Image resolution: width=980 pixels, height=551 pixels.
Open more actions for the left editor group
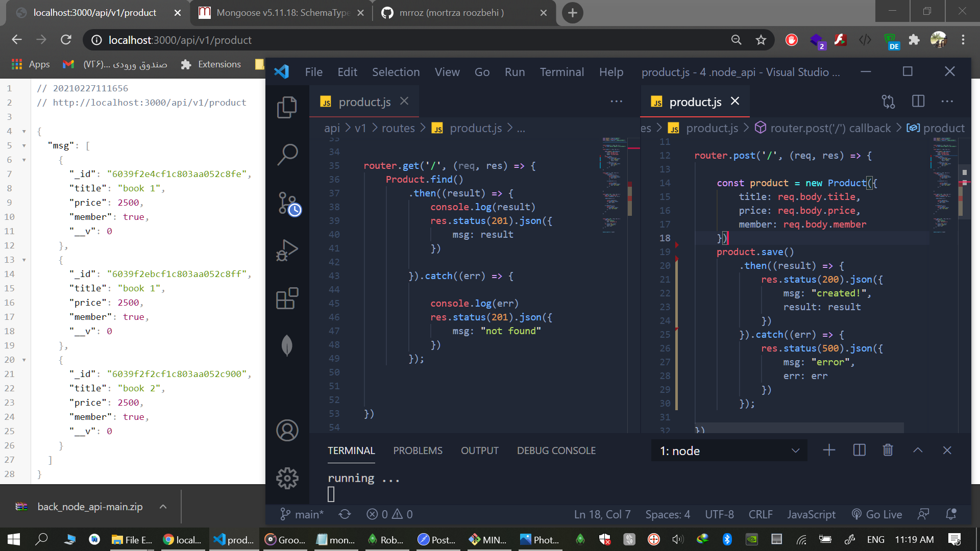[x=617, y=102]
